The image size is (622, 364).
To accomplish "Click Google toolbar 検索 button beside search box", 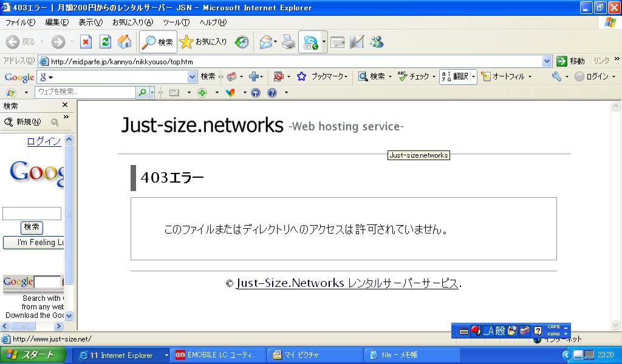I will point(208,76).
